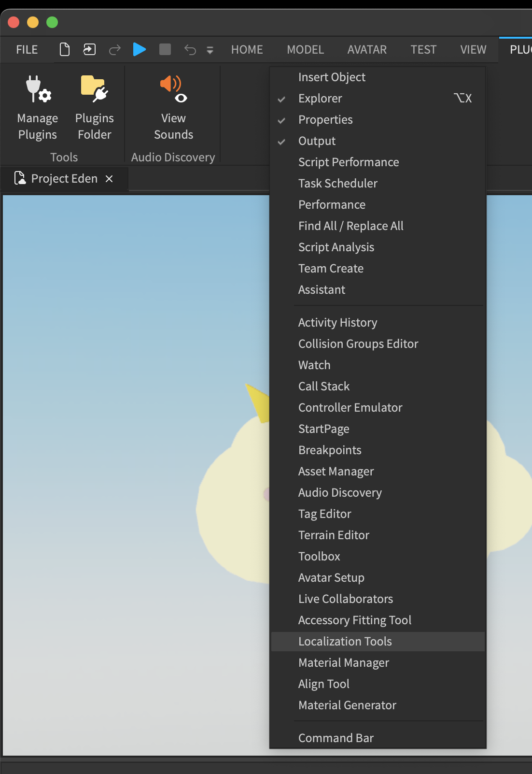Image resolution: width=532 pixels, height=774 pixels.
Task: Open Material Manager
Action: click(378, 663)
